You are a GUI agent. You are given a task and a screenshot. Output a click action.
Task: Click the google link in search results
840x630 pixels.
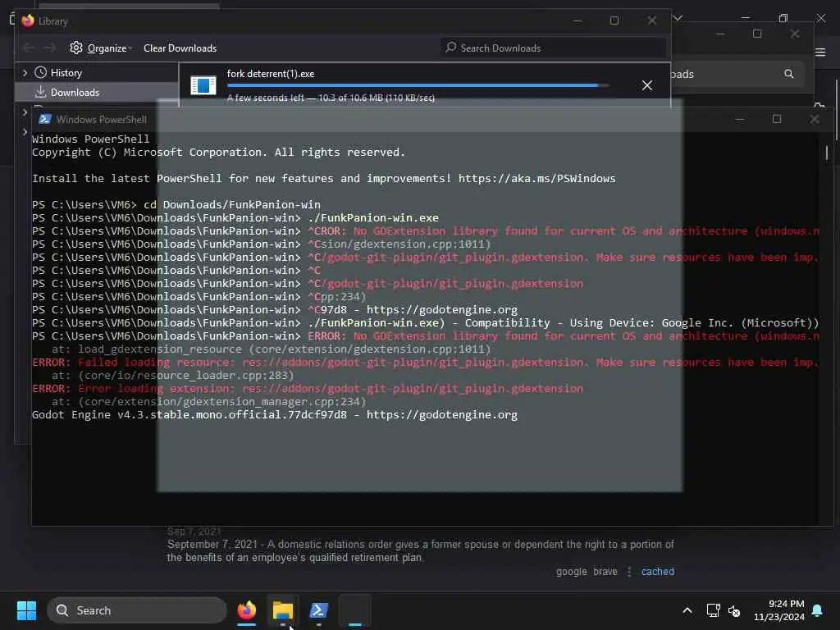point(571,572)
